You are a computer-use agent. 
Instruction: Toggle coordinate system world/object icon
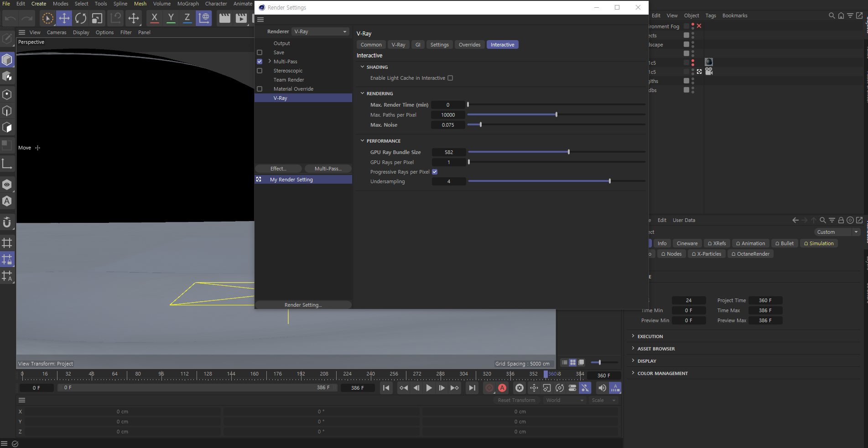tap(204, 18)
